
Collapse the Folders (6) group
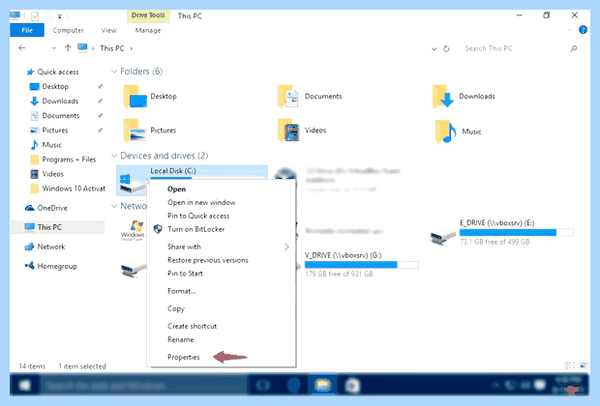114,71
